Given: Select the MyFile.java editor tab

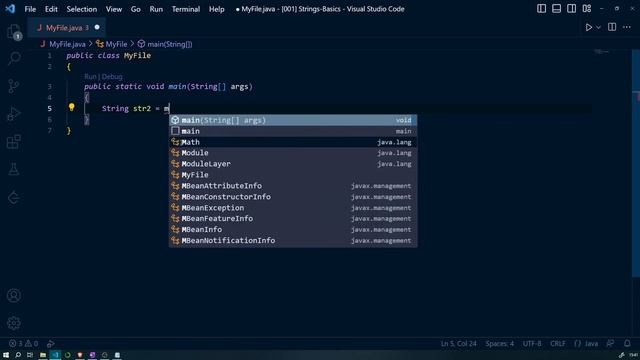Looking at the screenshot, I should pos(67,28).
